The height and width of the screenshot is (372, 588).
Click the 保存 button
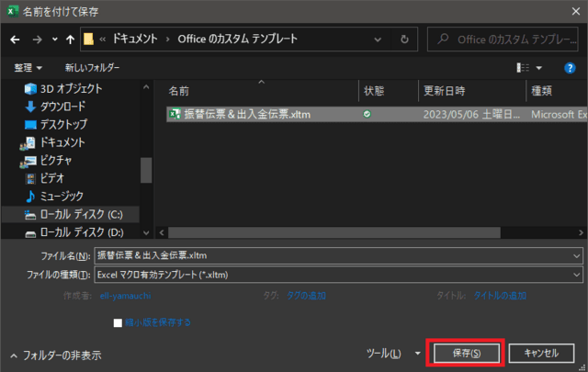click(466, 353)
